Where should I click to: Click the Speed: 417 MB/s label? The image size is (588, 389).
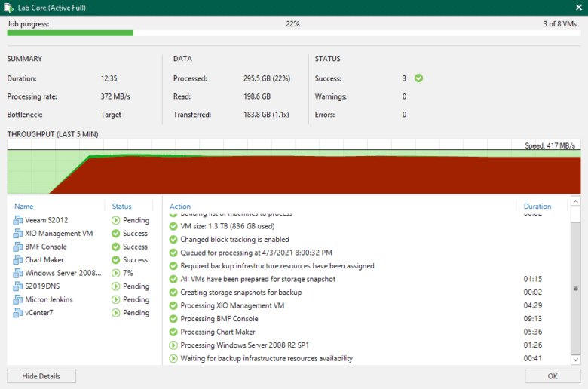(550, 145)
